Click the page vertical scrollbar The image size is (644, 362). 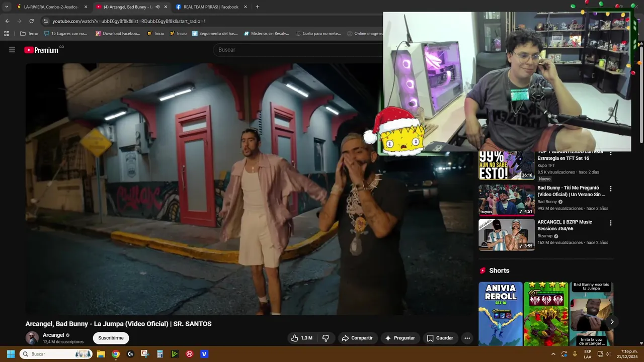(641, 96)
